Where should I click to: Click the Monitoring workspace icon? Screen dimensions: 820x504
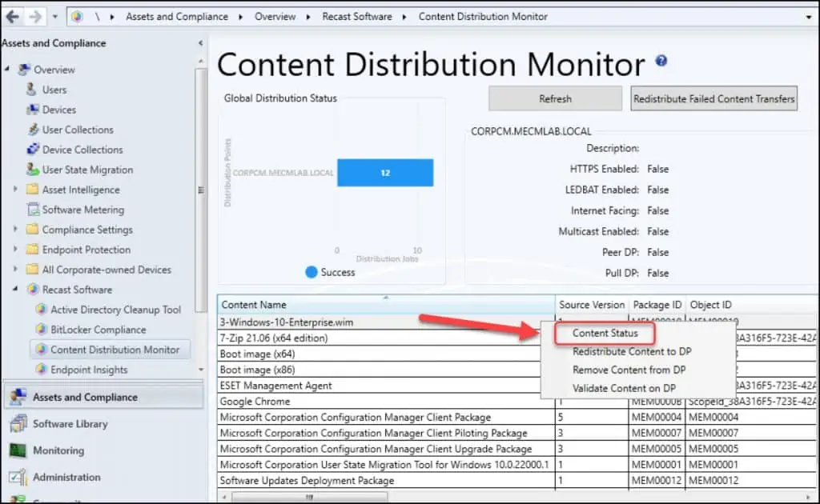18,450
